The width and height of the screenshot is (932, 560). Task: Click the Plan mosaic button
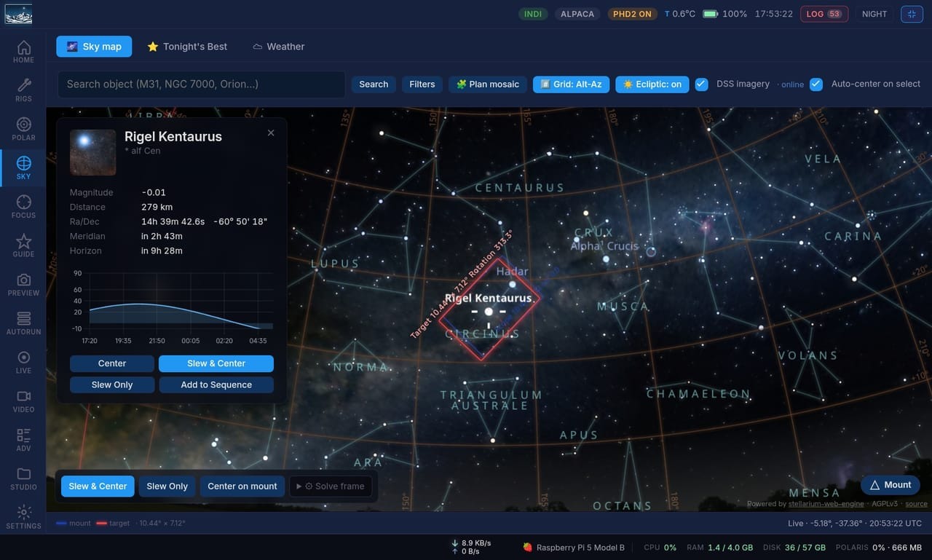coord(488,84)
